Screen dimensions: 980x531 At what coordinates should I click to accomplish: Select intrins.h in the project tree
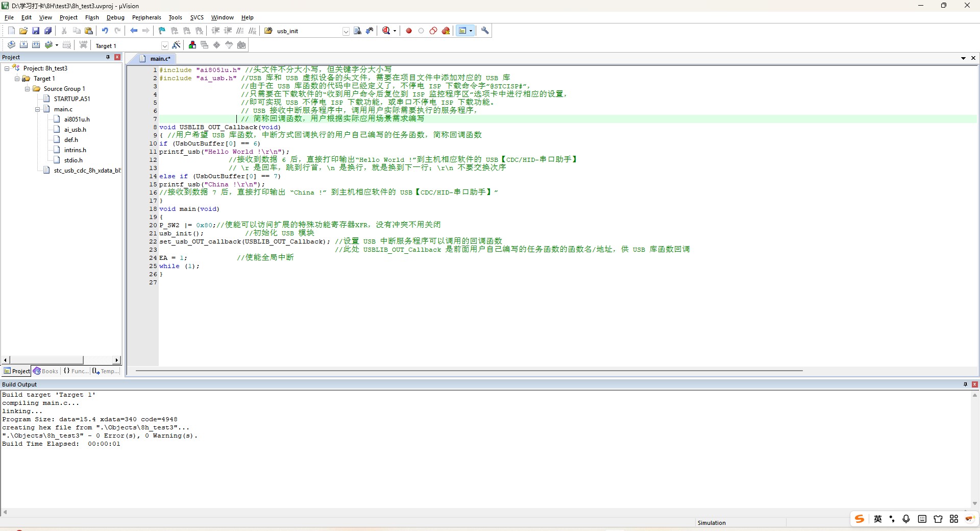click(x=75, y=150)
